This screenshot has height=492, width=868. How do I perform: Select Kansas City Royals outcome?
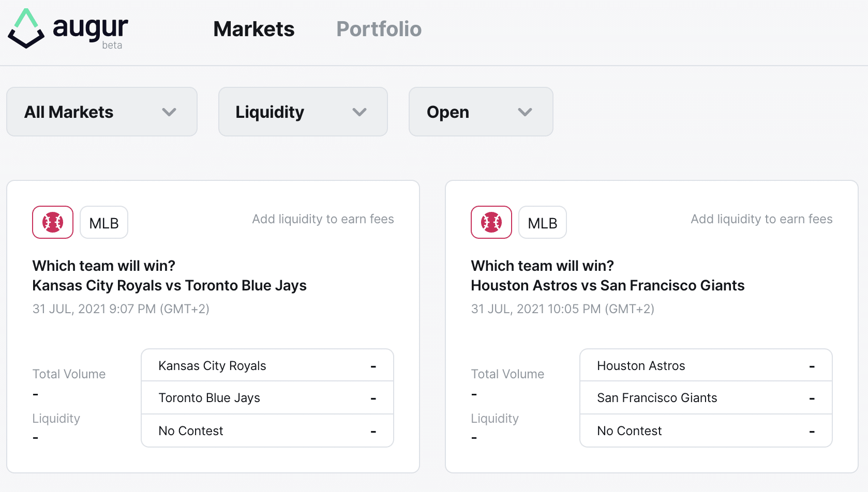(x=267, y=365)
